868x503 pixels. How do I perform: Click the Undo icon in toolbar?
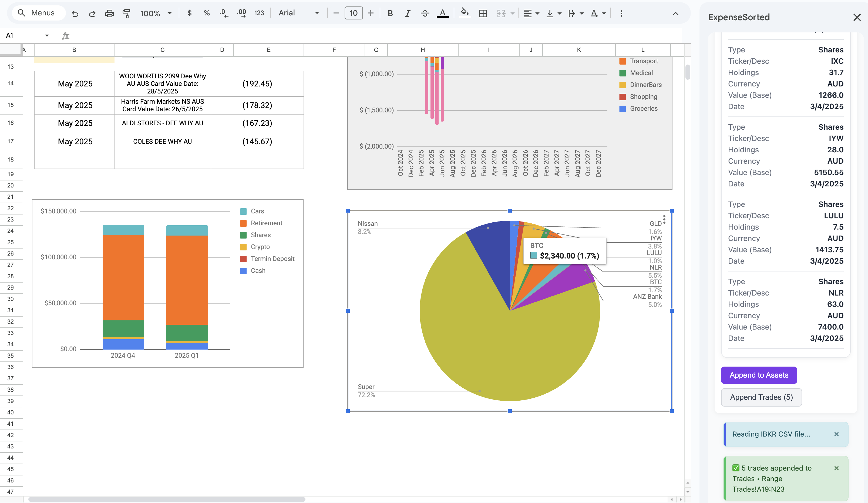(75, 14)
